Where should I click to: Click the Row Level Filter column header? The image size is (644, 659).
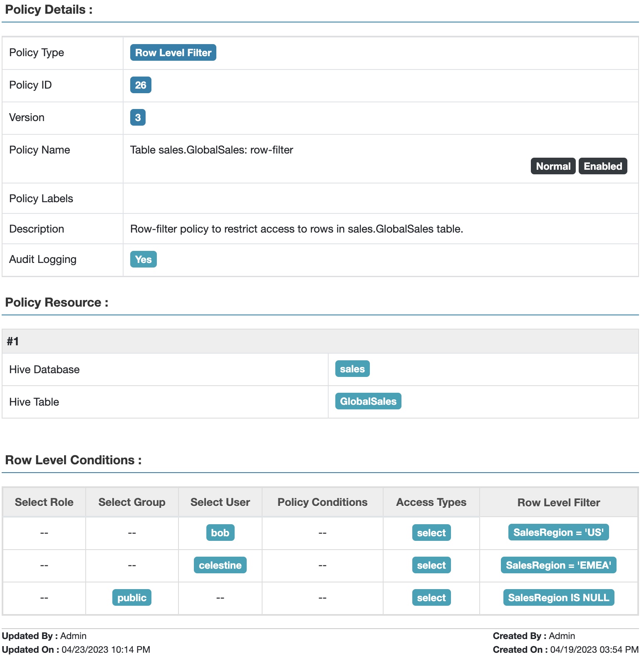pos(558,503)
